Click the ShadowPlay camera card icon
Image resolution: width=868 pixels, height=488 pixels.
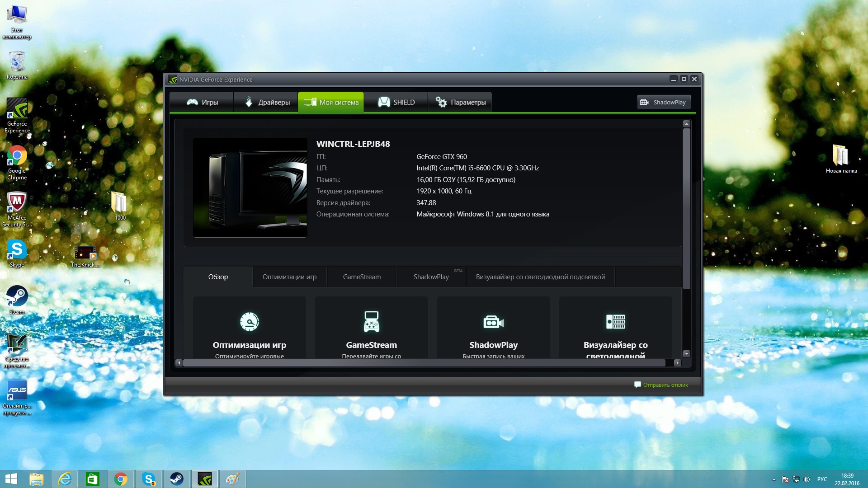493,322
